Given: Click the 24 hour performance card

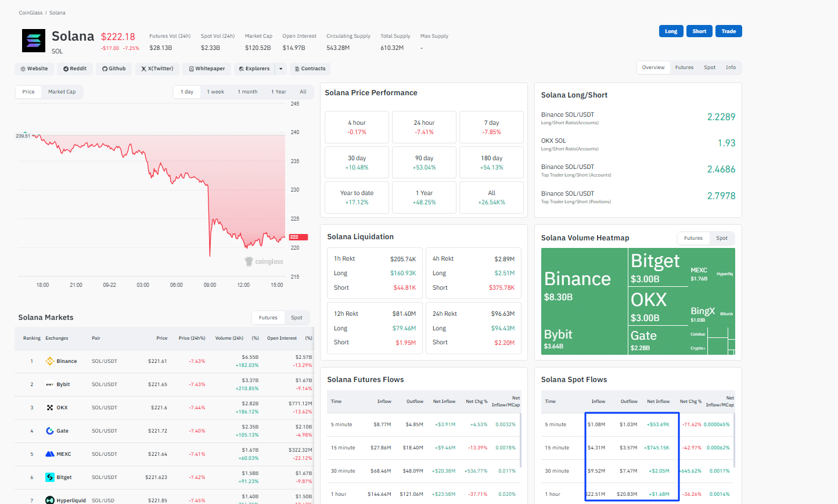Looking at the screenshot, I should coord(424,127).
